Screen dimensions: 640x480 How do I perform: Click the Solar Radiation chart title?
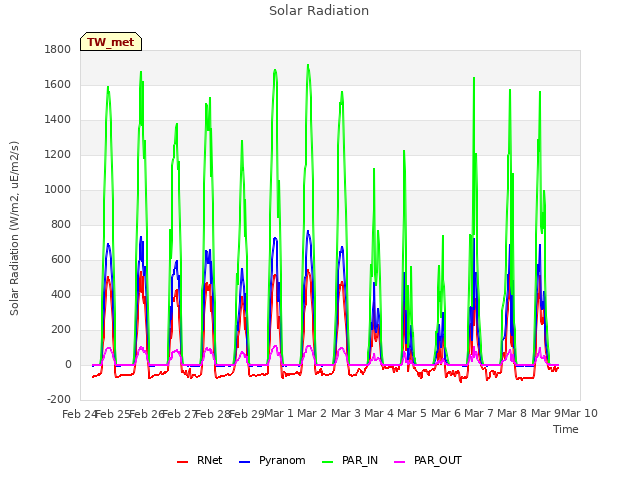pos(319,11)
